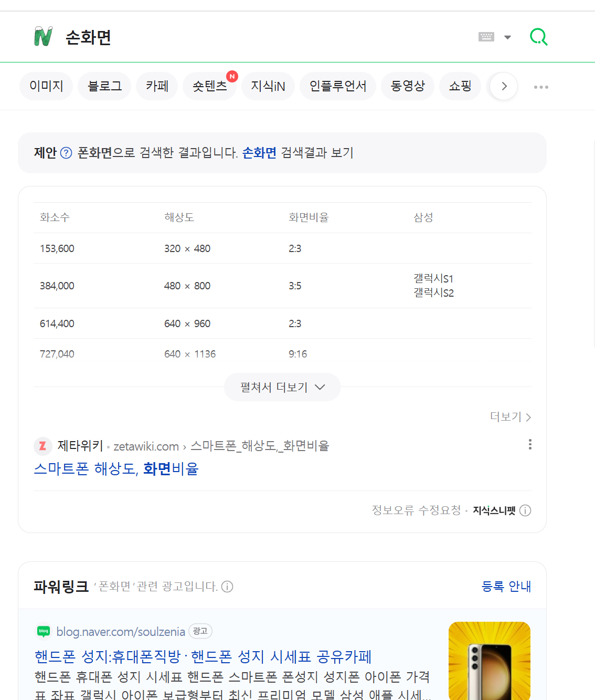
Task: Click the 화소수 column header
Action: [x=55, y=217]
